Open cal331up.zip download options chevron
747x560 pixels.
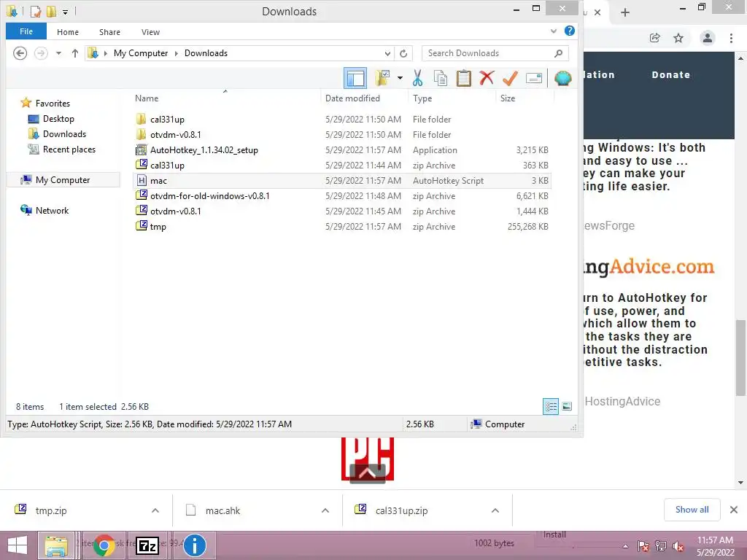pos(495,510)
